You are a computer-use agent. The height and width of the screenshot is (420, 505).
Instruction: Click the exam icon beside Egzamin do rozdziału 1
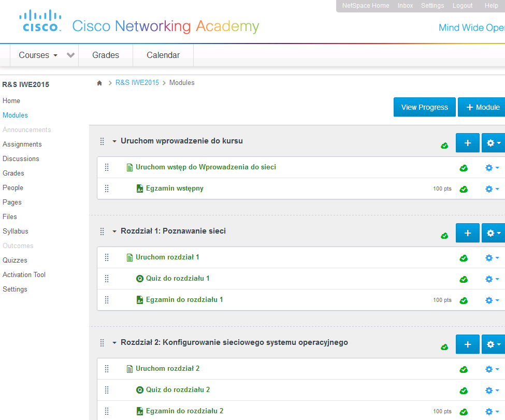pyautogui.click(x=140, y=300)
